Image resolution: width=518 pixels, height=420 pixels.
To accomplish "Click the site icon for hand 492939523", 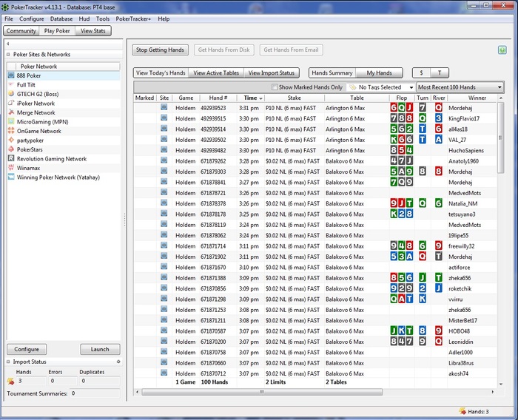I will pos(164,108).
